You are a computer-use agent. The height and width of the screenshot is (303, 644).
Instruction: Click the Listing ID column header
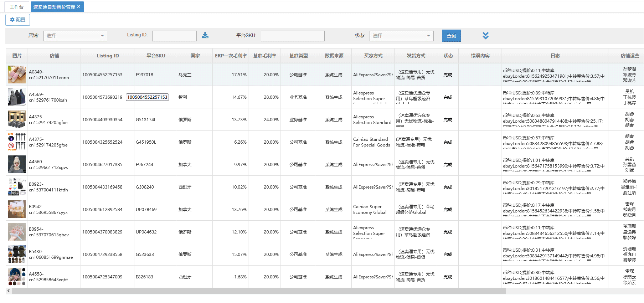108,56
